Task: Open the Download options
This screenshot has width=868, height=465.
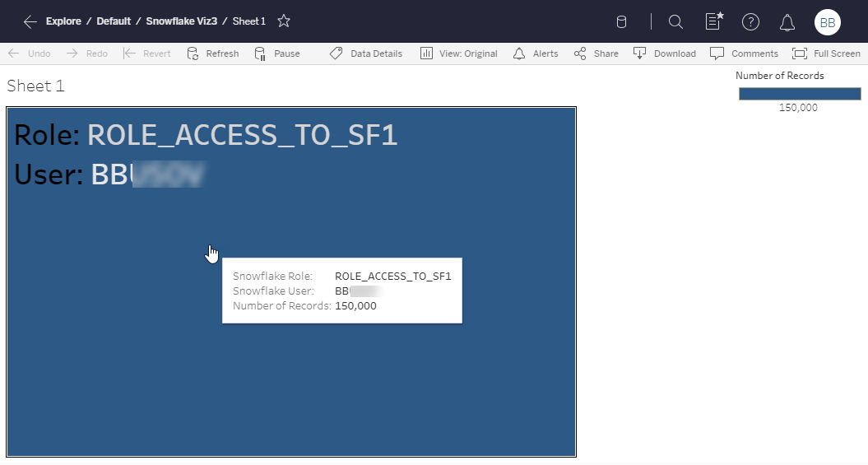Action: pyautogui.click(x=664, y=53)
